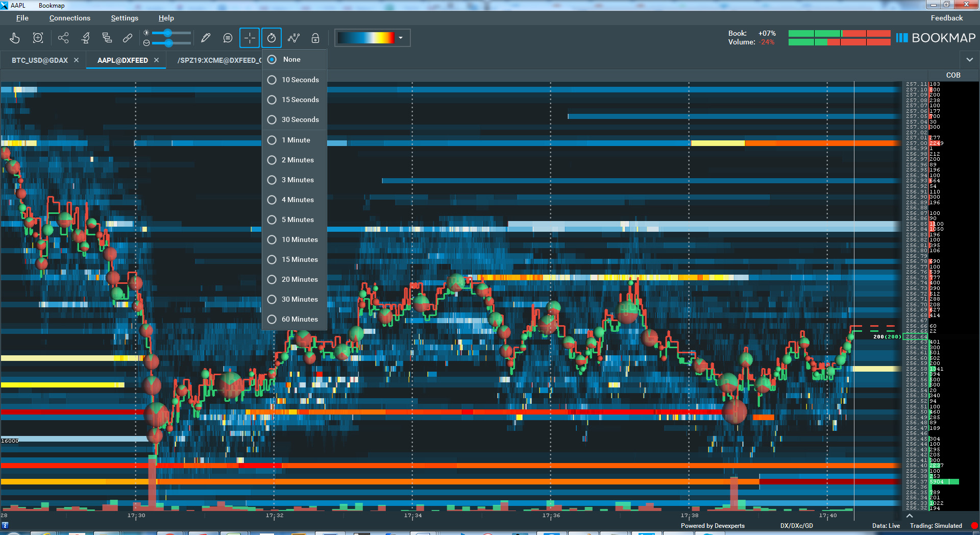Click the 5904 order size at 256.37
Image resolution: width=980 pixels, height=535 pixels.
[937, 481]
